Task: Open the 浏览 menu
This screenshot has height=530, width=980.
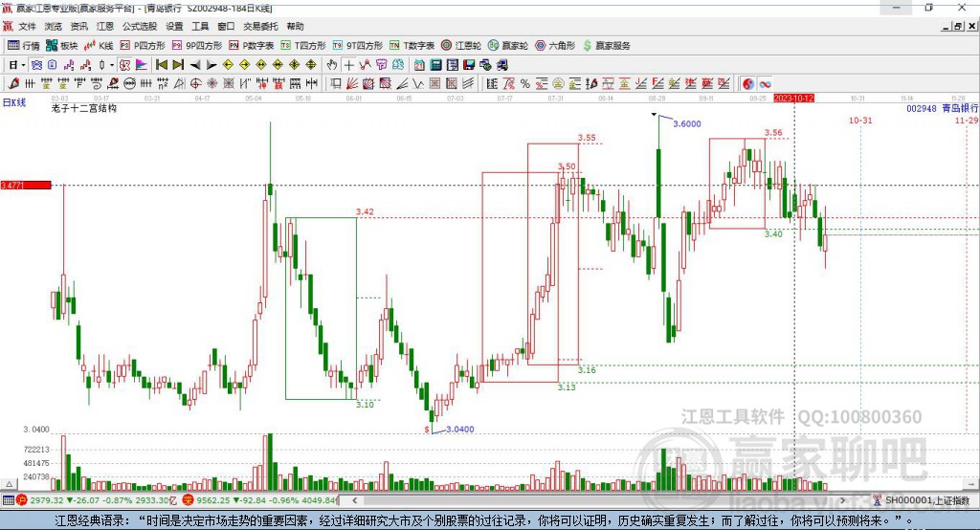Action: click(54, 26)
